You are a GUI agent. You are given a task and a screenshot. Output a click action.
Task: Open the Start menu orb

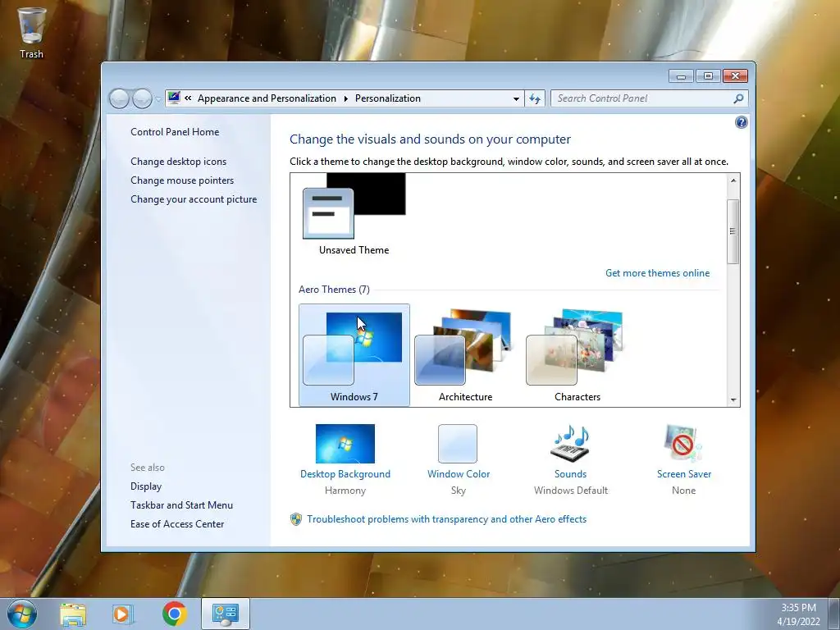tap(22, 614)
